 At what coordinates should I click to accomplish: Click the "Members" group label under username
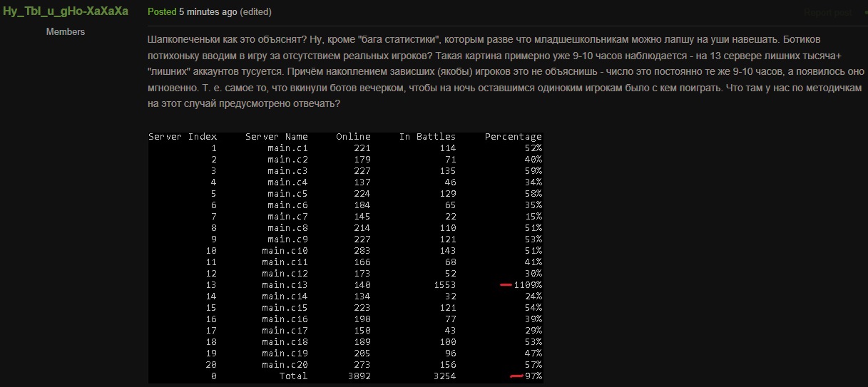click(x=66, y=32)
